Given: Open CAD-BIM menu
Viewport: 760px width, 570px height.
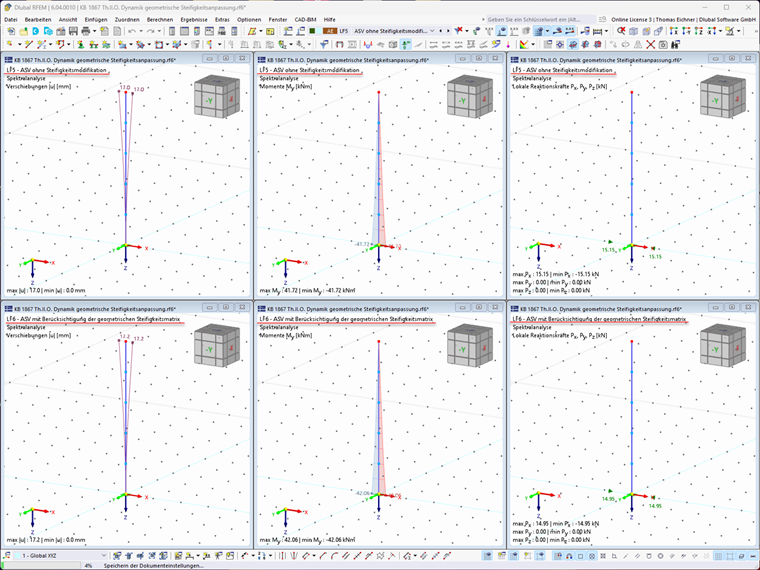Looking at the screenshot, I should click(305, 19).
